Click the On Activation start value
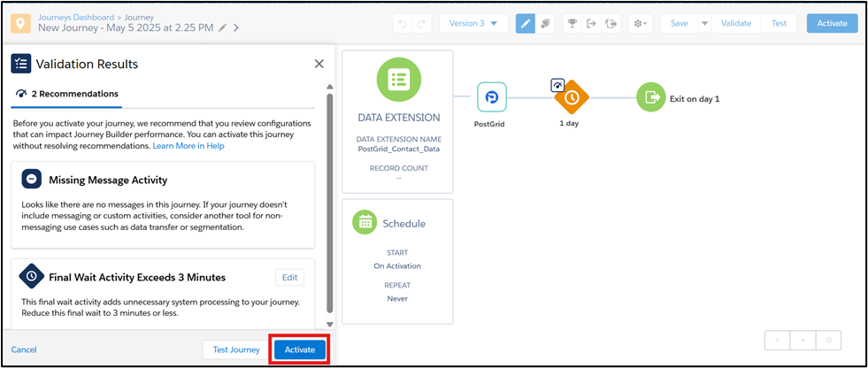 click(397, 265)
